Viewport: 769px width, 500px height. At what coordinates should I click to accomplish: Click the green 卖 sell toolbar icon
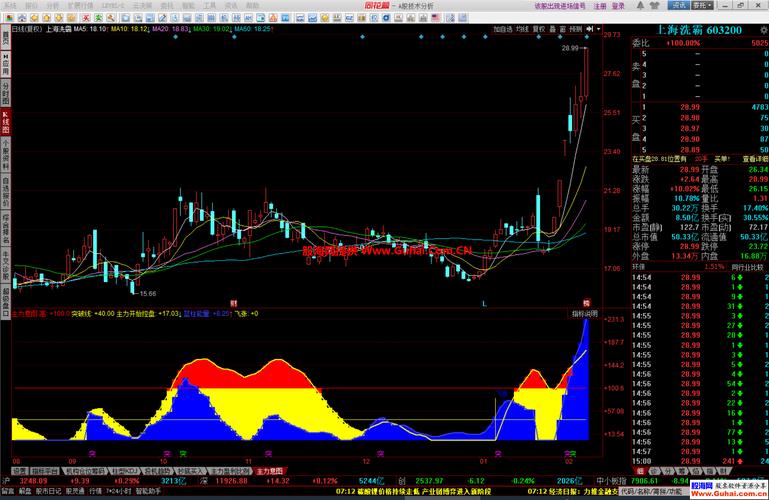pyautogui.click(x=98, y=18)
